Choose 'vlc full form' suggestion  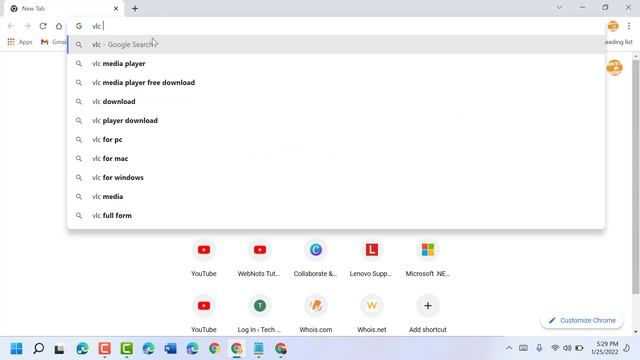point(336,216)
